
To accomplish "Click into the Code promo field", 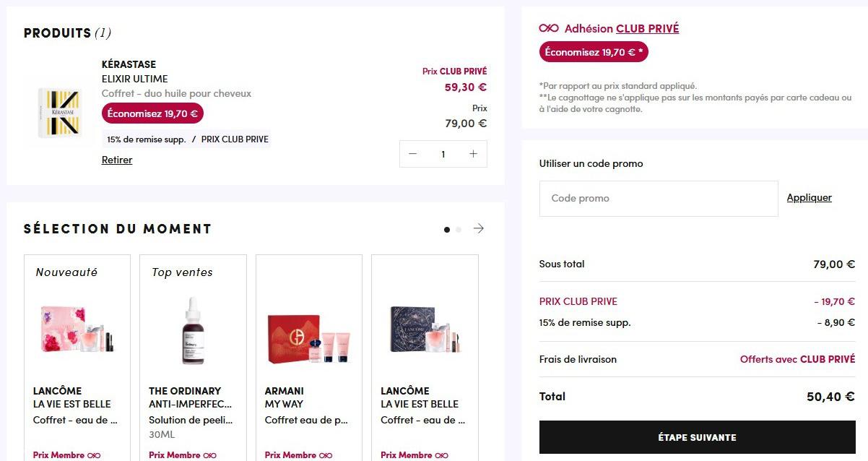I will [659, 198].
